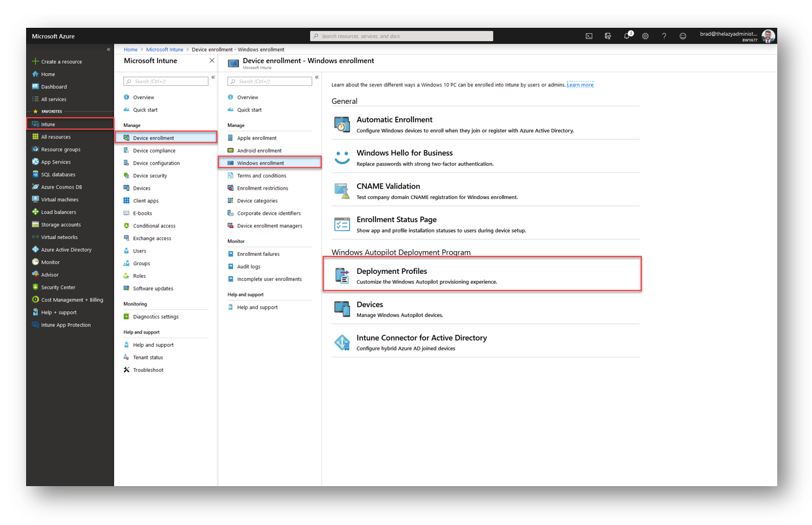Viewport: 812px width, 525px height.
Task: Open Dashboard in sidebar
Action: (x=54, y=87)
